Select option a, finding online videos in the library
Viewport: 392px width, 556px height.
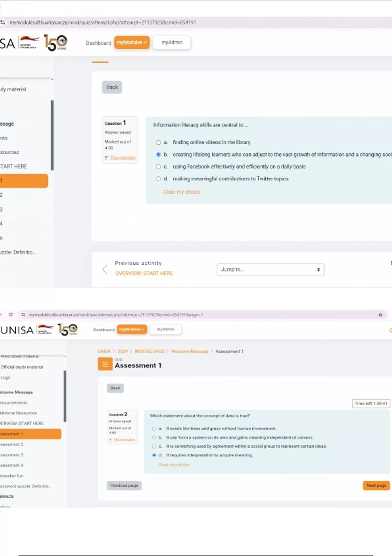point(158,143)
